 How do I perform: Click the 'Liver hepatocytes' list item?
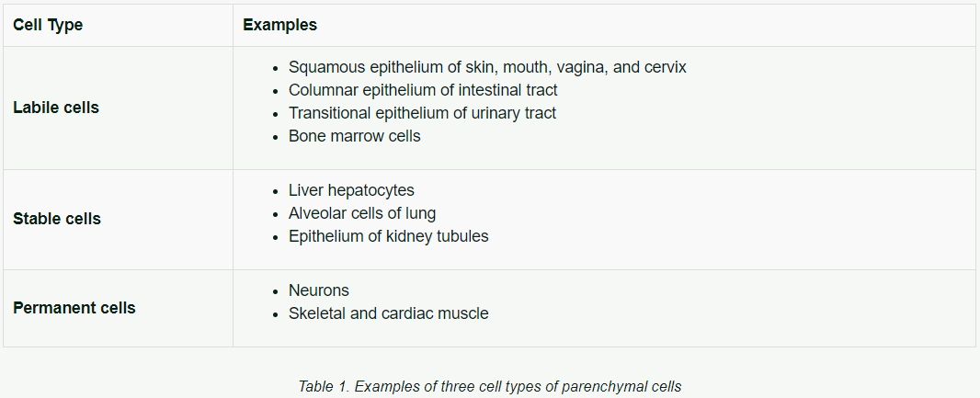351,190
